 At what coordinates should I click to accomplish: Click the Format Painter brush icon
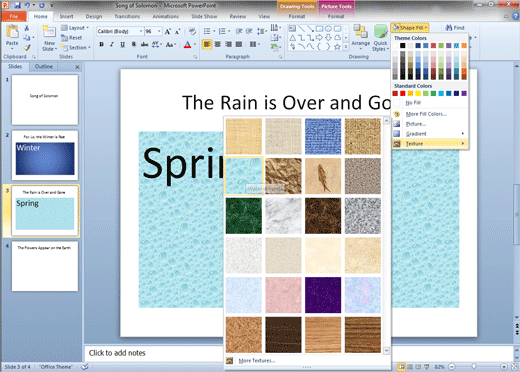tap(27, 48)
